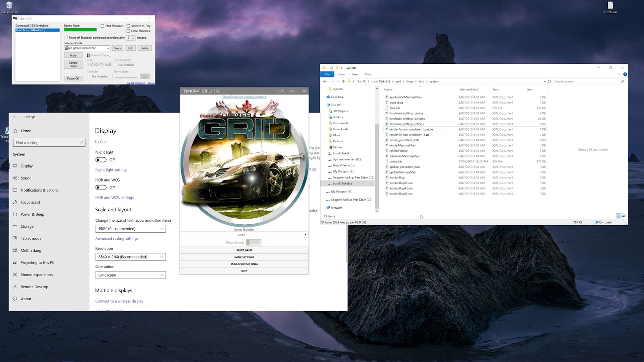Open the Recycle Bin desktop icon
This screenshot has height=362, width=644.
click(x=9, y=7)
